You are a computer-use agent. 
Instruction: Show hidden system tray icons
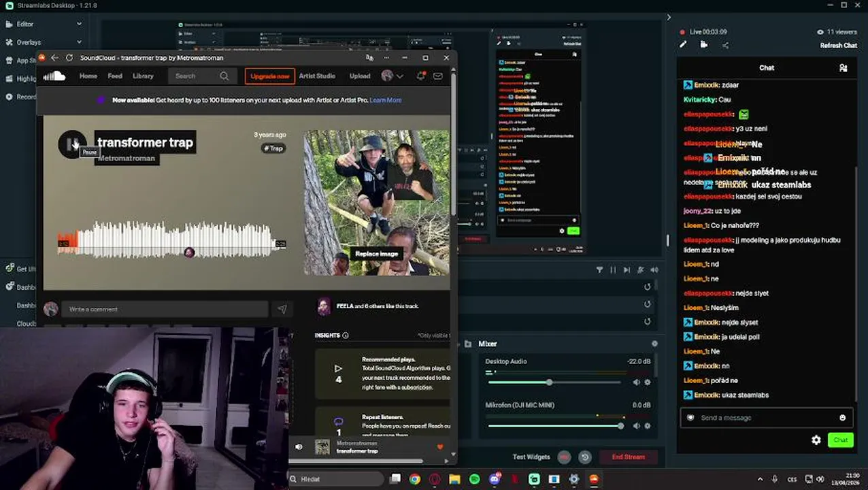(x=760, y=479)
